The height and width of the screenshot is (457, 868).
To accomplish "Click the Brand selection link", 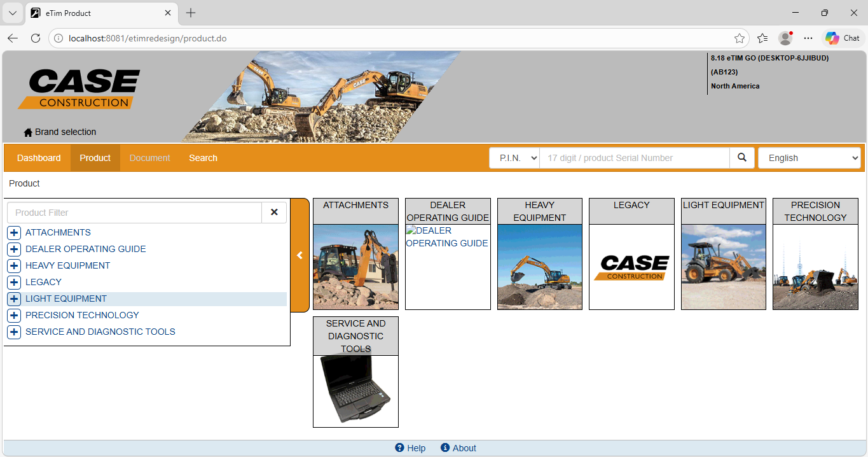I will [x=65, y=132].
